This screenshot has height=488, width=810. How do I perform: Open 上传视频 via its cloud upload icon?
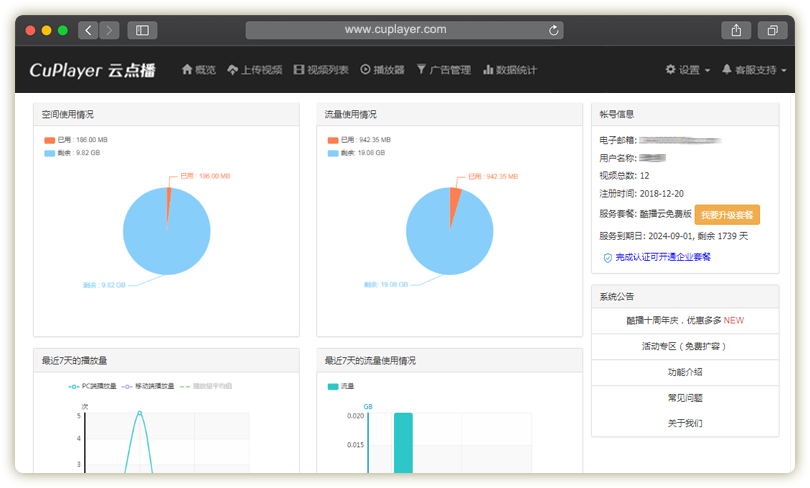pos(232,70)
